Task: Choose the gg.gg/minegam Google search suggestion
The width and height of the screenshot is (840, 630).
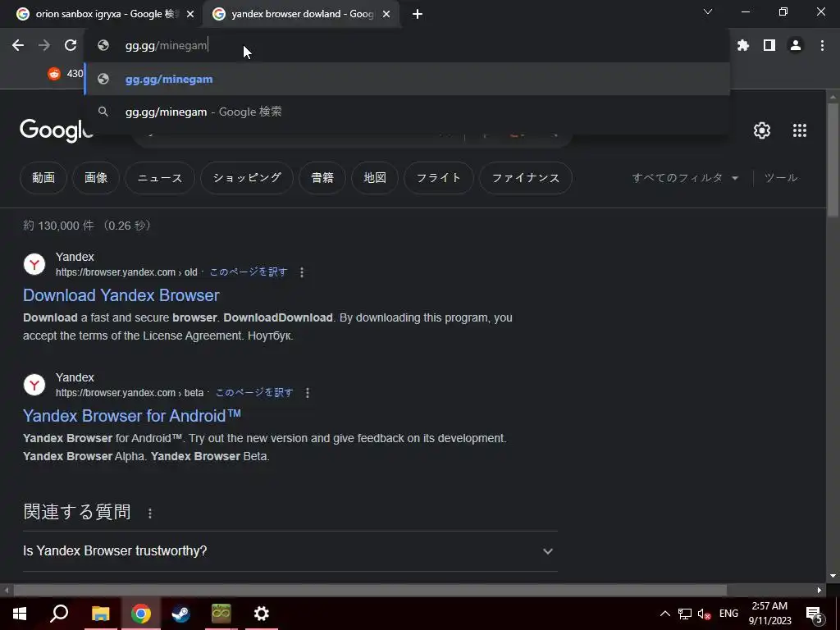Action: pyautogui.click(x=407, y=112)
